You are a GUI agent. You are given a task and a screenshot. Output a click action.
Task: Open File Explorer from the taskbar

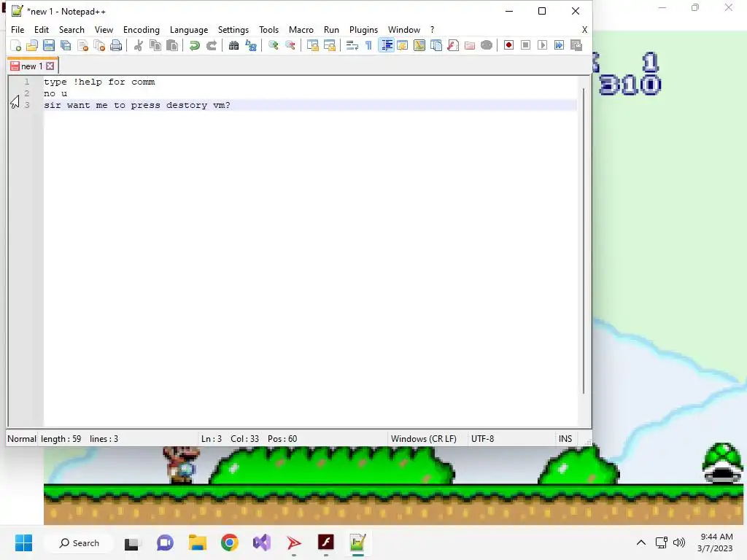pyautogui.click(x=197, y=542)
